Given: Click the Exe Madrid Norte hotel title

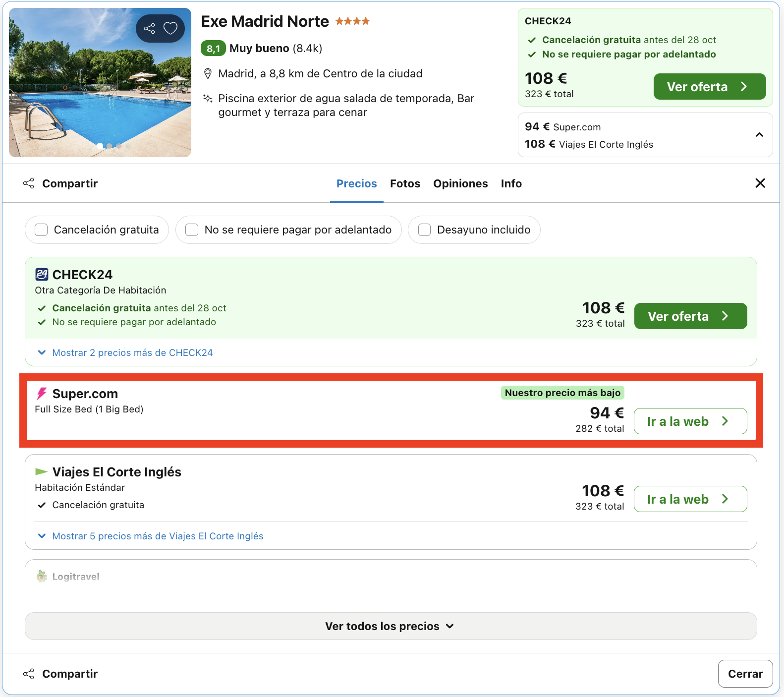Looking at the screenshot, I should tap(265, 21).
